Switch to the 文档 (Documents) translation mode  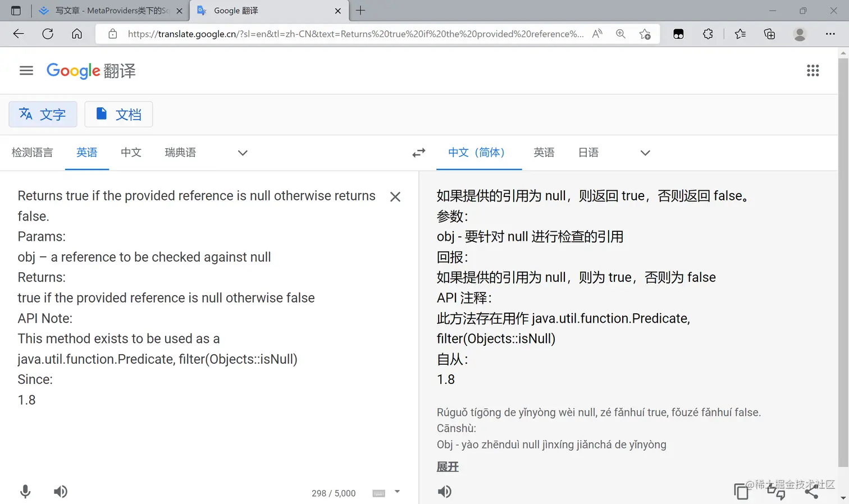(x=118, y=114)
